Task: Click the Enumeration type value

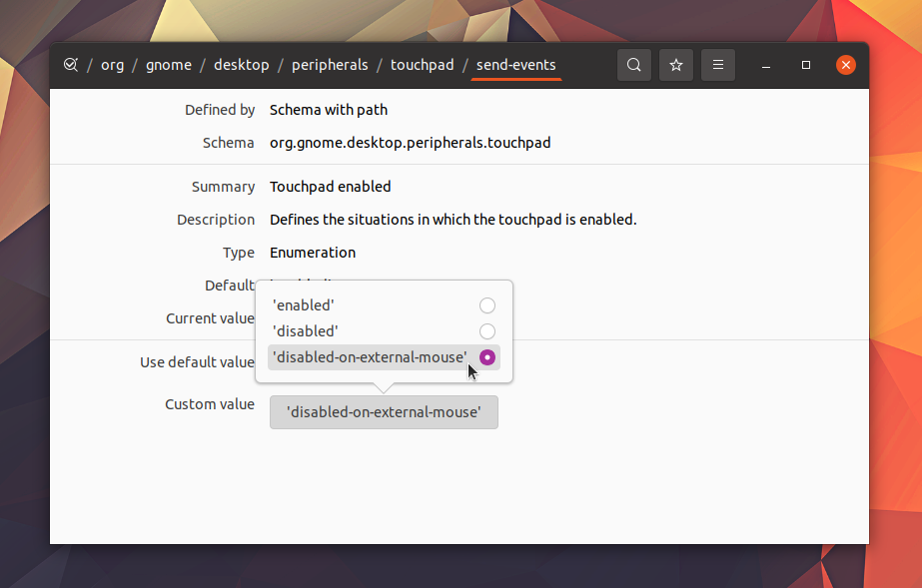Action: 313,253
